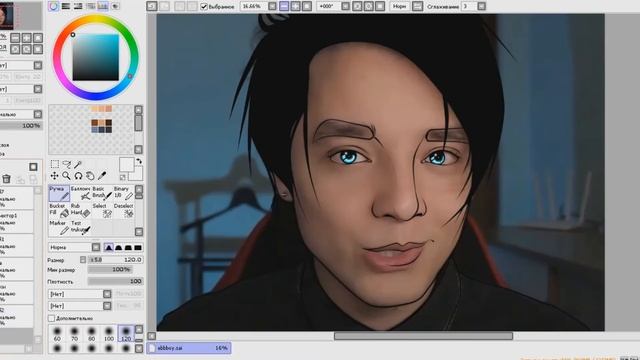640x360 pixels.
Task: Toggle the HSV slider panel
Action: pos(78,6)
